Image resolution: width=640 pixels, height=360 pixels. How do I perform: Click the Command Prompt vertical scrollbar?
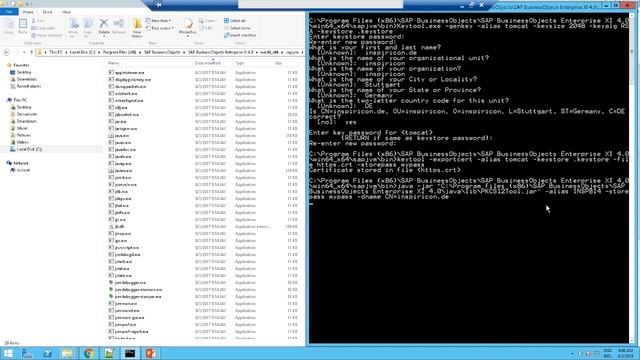click(x=633, y=178)
